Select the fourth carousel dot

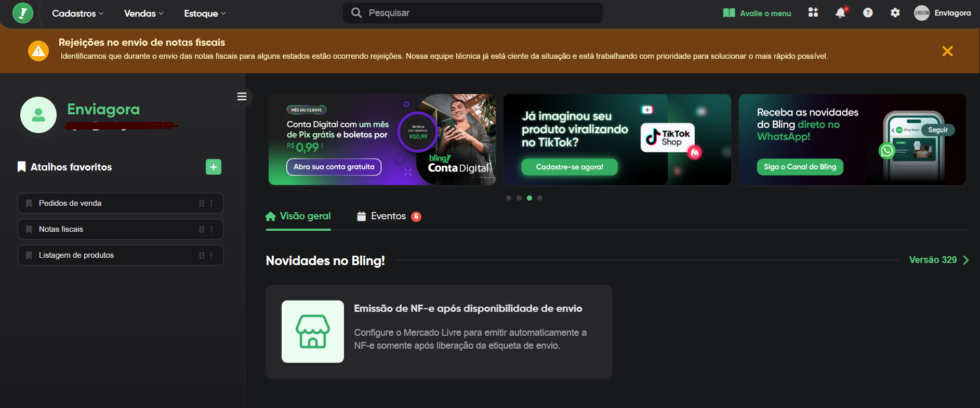[x=540, y=198]
